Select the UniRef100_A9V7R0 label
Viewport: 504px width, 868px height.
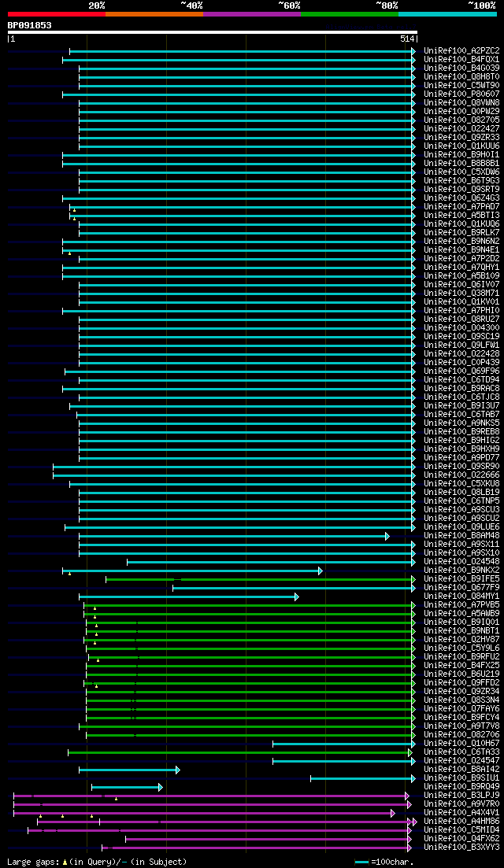tap(462, 804)
